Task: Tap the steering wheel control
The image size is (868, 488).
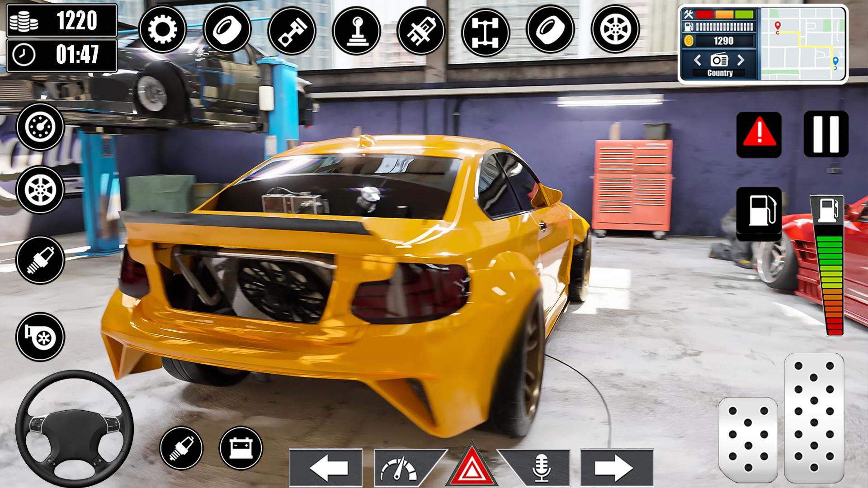Action: 74,428
